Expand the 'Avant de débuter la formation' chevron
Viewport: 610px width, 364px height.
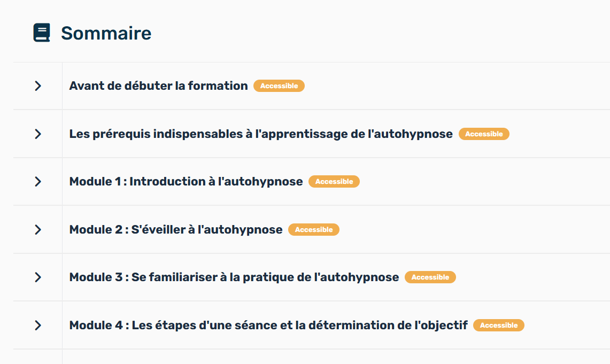(x=37, y=86)
